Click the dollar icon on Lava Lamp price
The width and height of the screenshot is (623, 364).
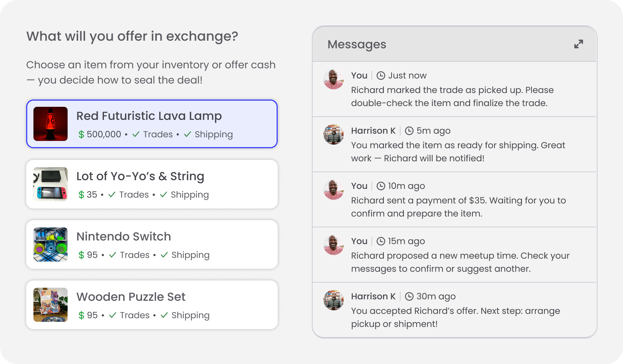81,134
